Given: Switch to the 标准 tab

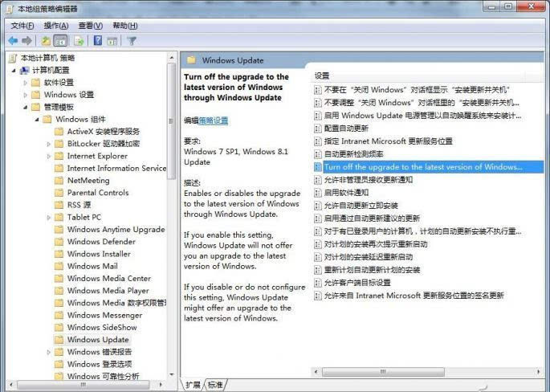Looking at the screenshot, I should 215,385.
